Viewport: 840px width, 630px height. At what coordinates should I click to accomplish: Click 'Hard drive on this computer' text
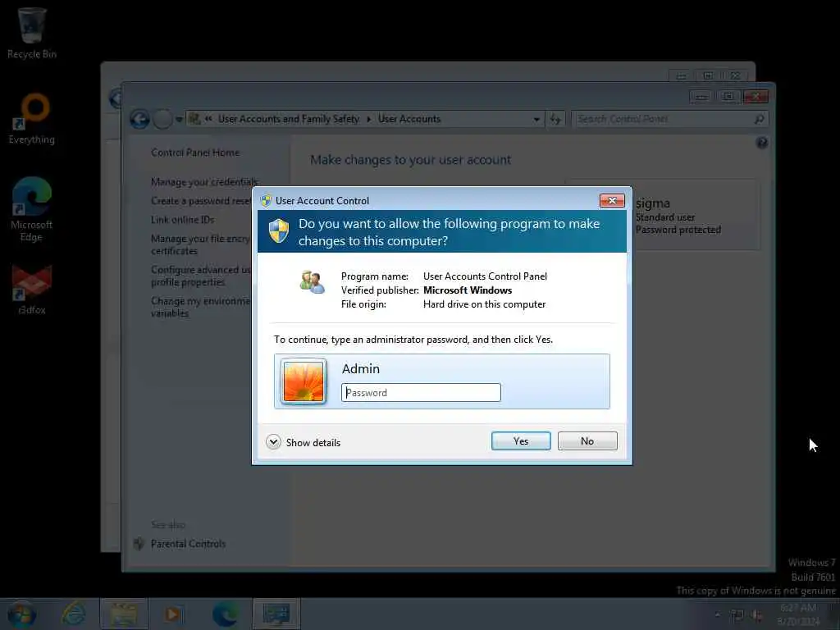coord(484,304)
